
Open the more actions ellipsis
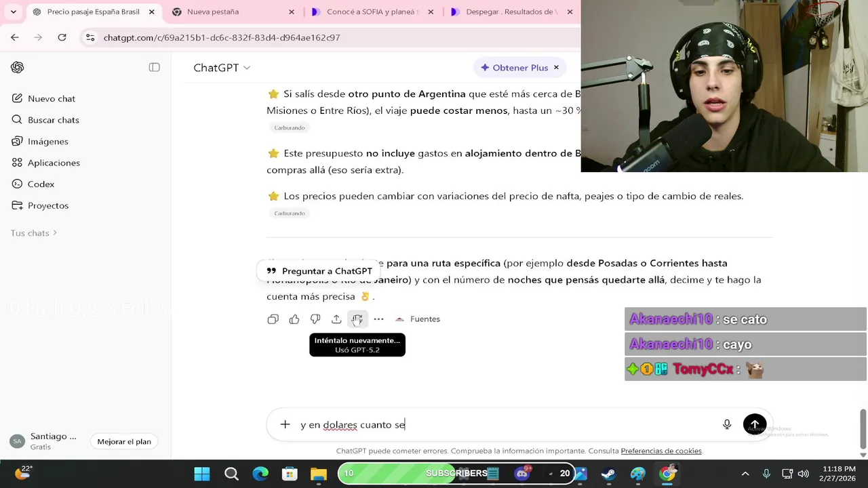pyautogui.click(x=378, y=319)
